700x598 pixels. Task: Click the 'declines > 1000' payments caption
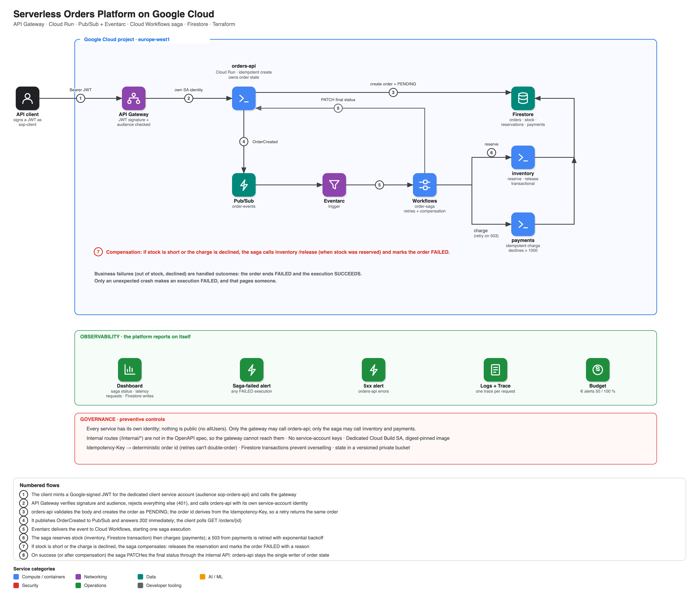(x=523, y=250)
